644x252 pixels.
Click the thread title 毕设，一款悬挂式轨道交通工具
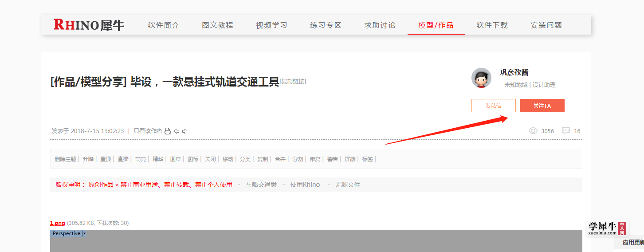click(204, 82)
